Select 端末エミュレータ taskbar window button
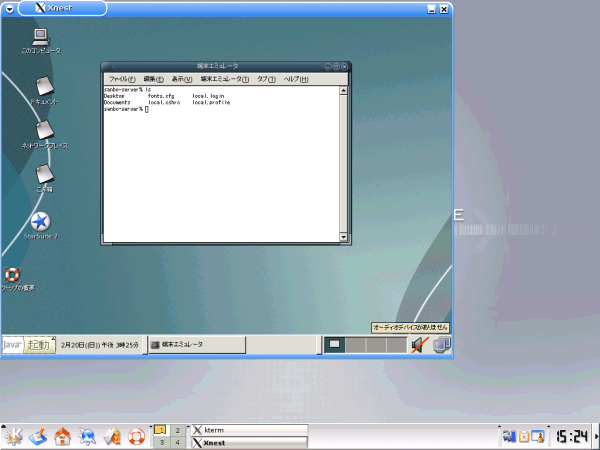Screen dimensions: 600x450 tap(196, 344)
